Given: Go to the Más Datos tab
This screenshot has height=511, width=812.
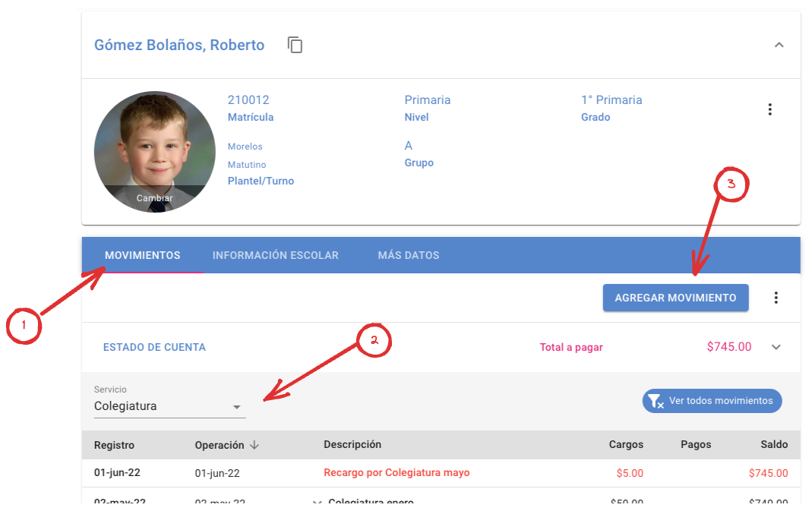Looking at the screenshot, I should point(409,255).
